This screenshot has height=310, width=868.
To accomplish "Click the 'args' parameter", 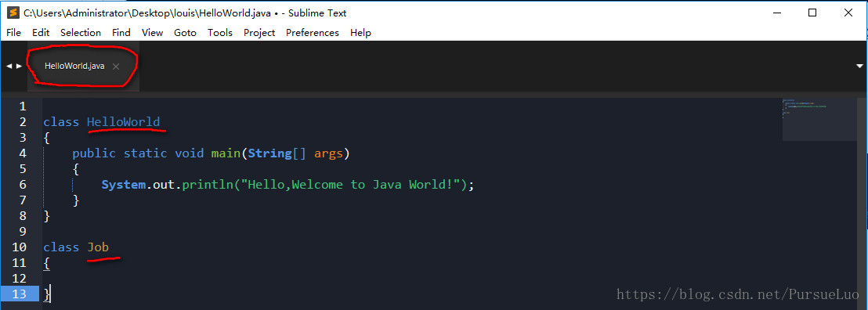I will pos(328,153).
